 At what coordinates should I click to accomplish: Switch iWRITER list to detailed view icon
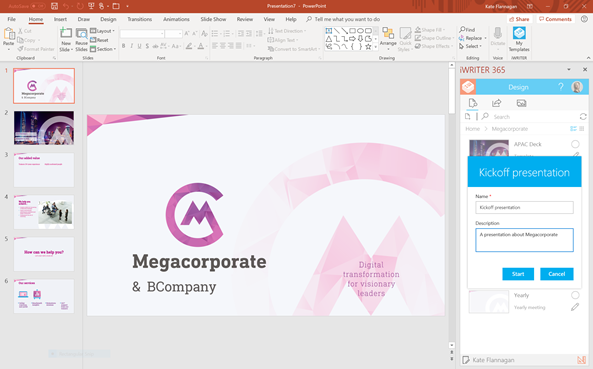573,129
